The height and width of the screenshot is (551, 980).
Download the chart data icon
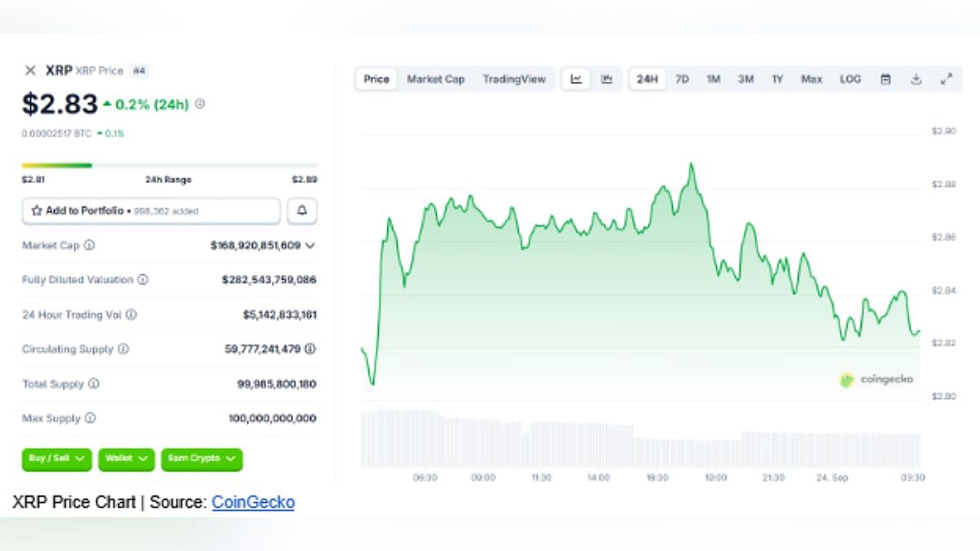click(x=915, y=79)
